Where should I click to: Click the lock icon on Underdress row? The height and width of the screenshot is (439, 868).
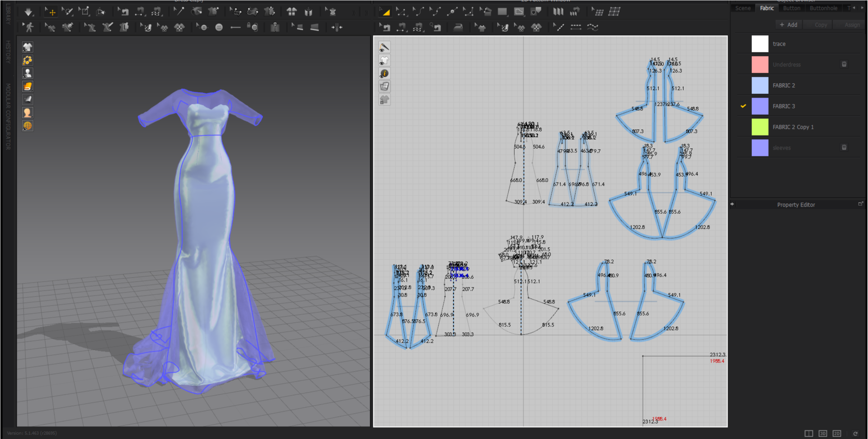click(x=844, y=64)
